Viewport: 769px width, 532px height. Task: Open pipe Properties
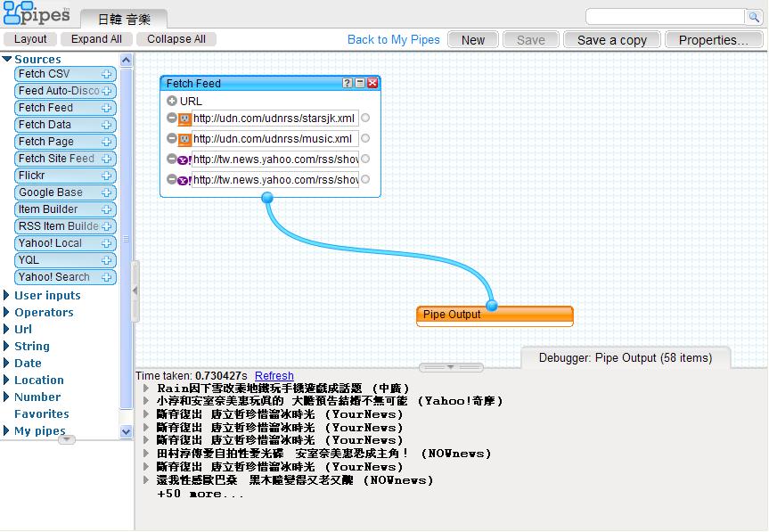[714, 40]
